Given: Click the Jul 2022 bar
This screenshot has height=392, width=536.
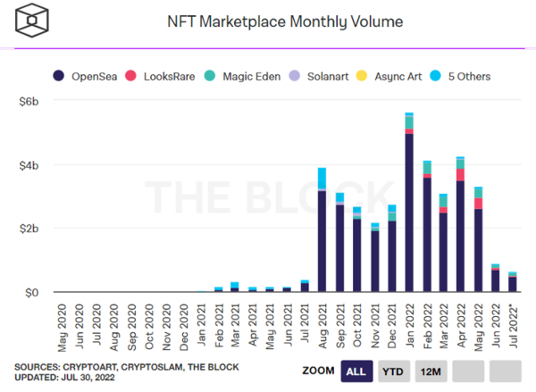Looking at the screenshot, I should 513,281.
